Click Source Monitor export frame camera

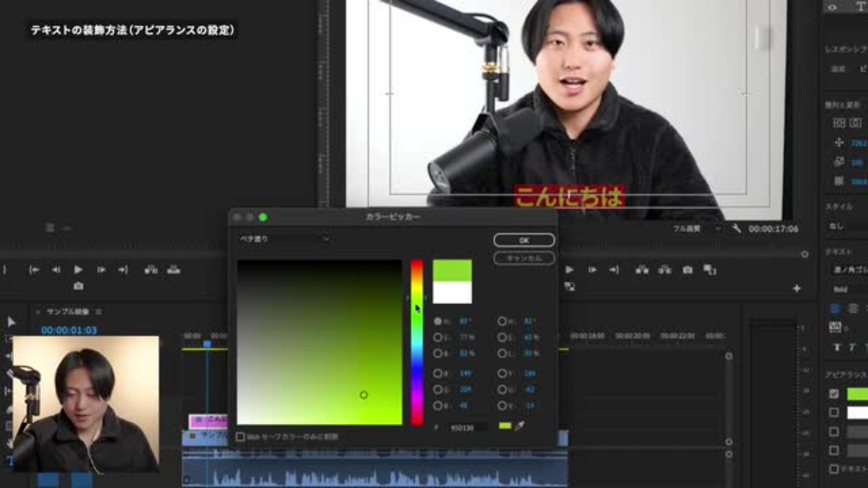click(x=78, y=286)
